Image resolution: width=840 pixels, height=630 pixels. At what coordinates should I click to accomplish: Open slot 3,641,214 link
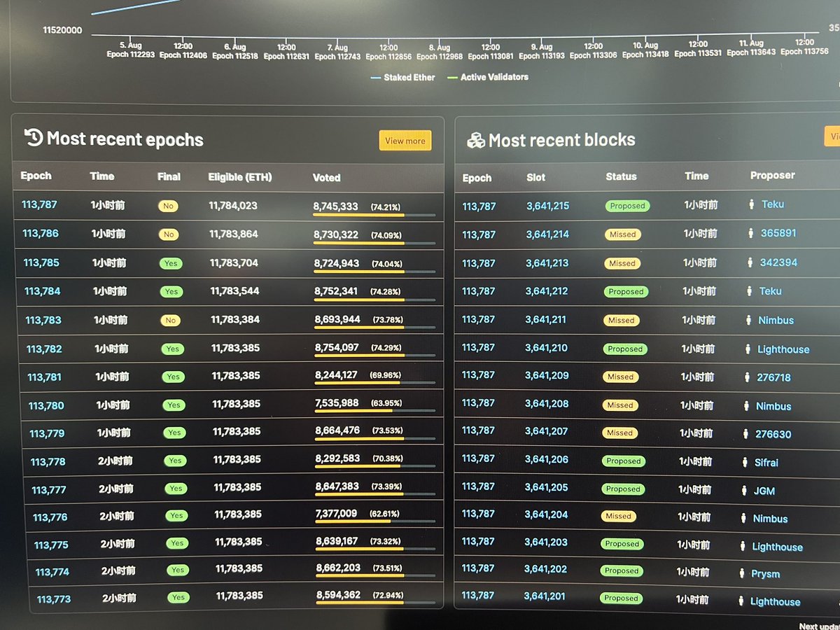pos(548,234)
